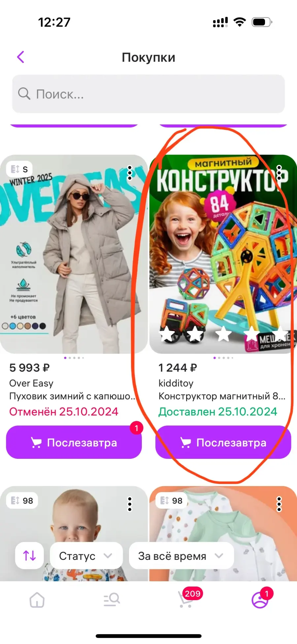The image size is (297, 644).
Task: Open three-dot menu on green pajamas card
Action: [279, 504]
